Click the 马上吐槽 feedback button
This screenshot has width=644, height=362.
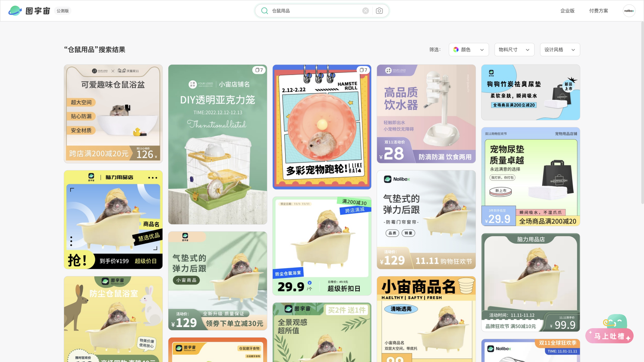[609, 336]
